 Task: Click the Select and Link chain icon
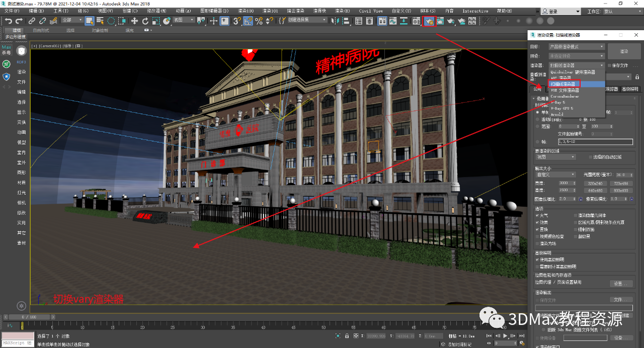click(x=32, y=21)
